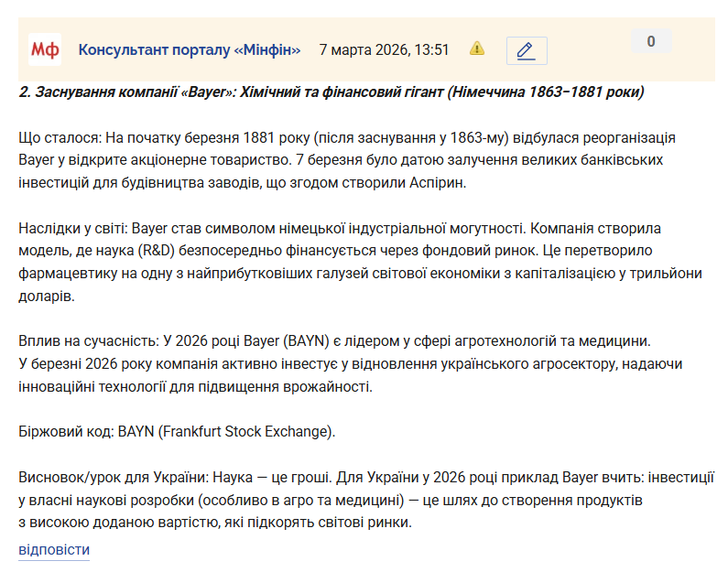The width and height of the screenshot is (728, 572).
Task: Click the paragraph starting 'Висновок/урок для України:'
Action: tap(366, 500)
